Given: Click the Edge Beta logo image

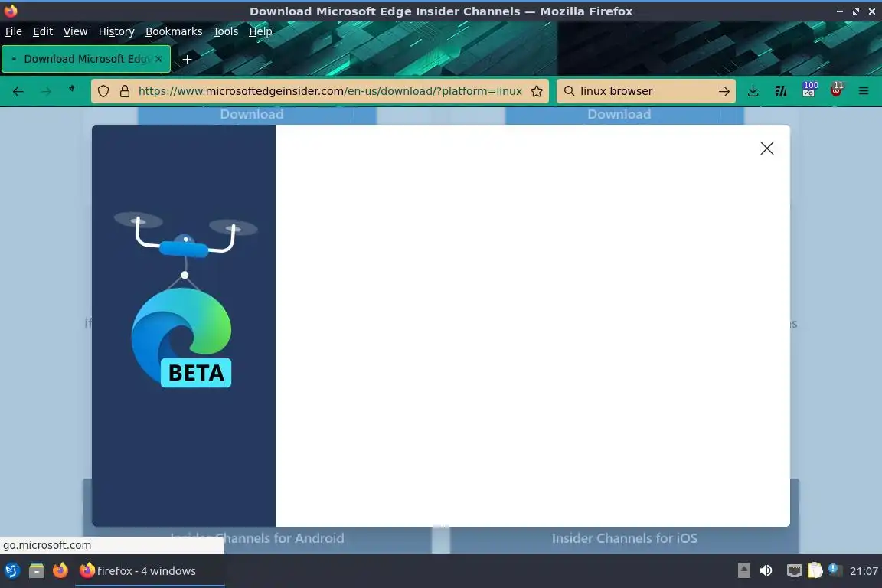Looking at the screenshot, I should (181, 338).
